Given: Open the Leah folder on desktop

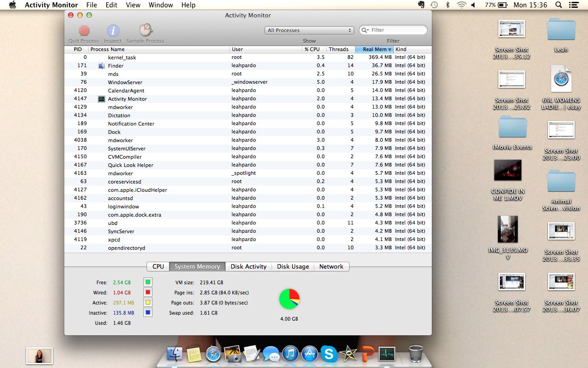Looking at the screenshot, I should tap(561, 30).
